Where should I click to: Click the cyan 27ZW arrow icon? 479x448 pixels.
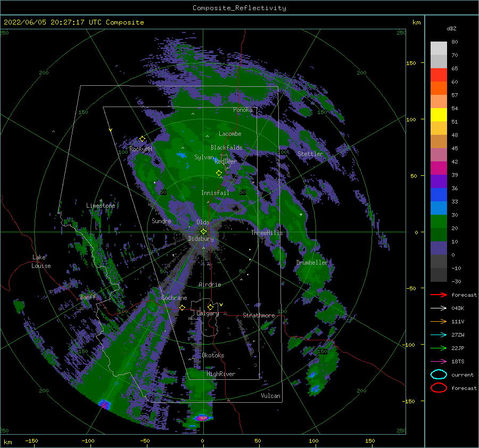click(439, 335)
